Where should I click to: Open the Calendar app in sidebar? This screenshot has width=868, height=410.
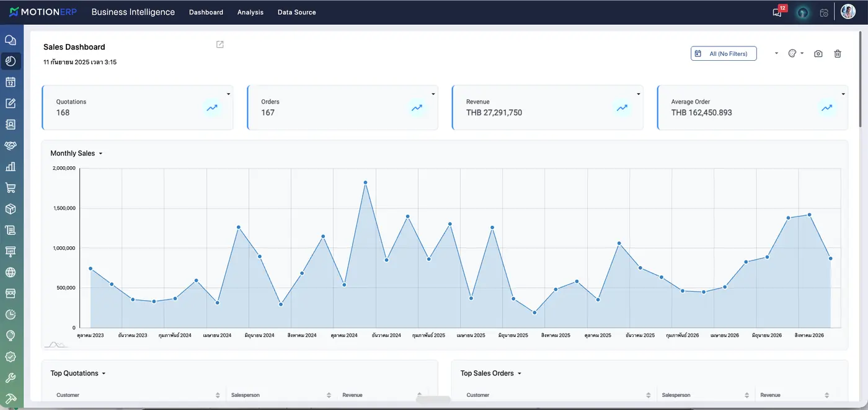(x=11, y=82)
